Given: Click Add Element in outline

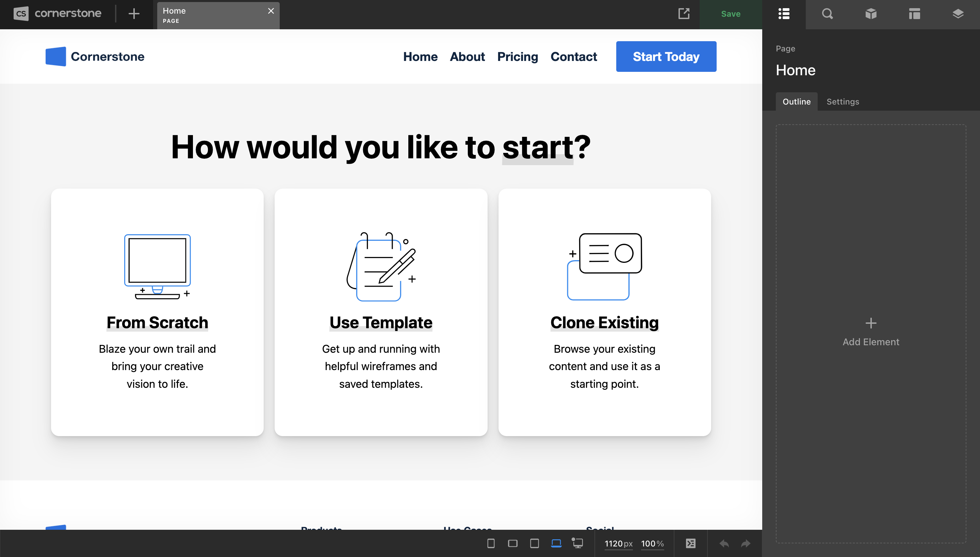Looking at the screenshot, I should [x=871, y=332].
